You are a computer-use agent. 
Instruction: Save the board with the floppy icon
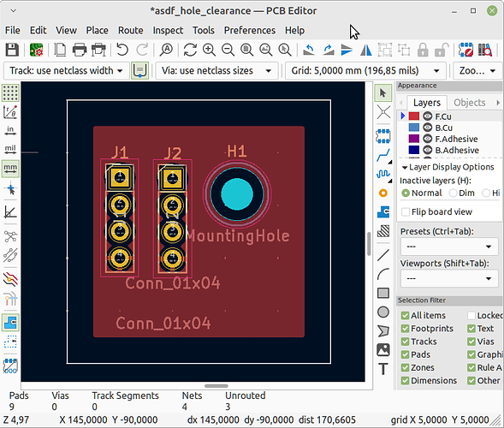(x=12, y=51)
